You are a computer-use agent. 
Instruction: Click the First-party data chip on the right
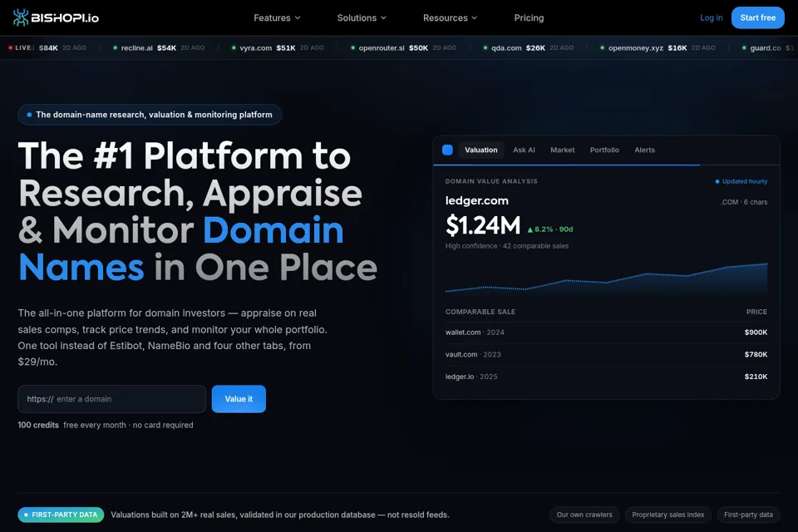pyautogui.click(x=748, y=515)
